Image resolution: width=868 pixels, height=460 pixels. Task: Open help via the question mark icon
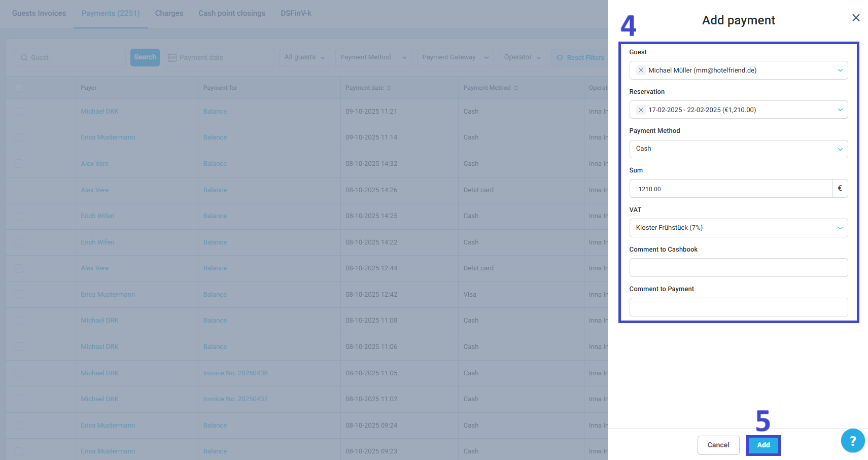pyautogui.click(x=853, y=441)
